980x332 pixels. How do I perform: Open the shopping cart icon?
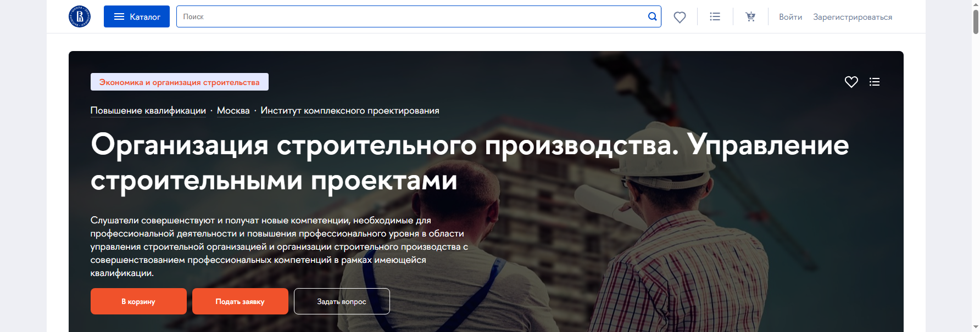click(x=750, y=16)
